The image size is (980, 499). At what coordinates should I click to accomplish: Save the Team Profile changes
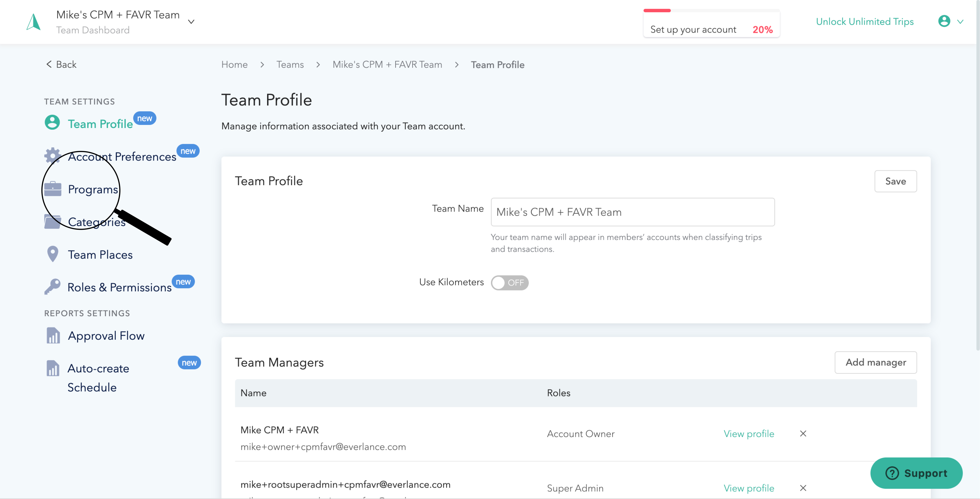895,181
